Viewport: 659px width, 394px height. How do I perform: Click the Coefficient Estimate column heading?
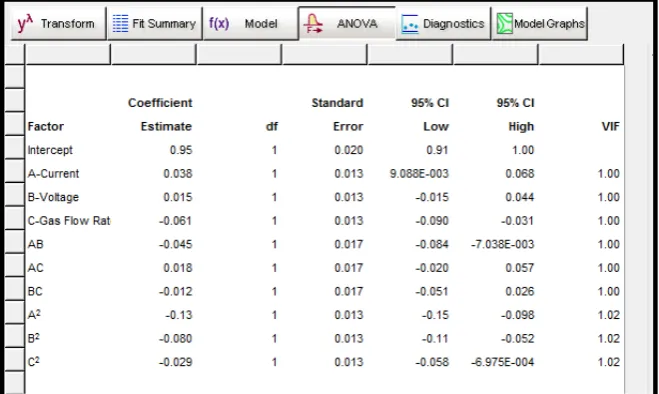click(x=160, y=114)
